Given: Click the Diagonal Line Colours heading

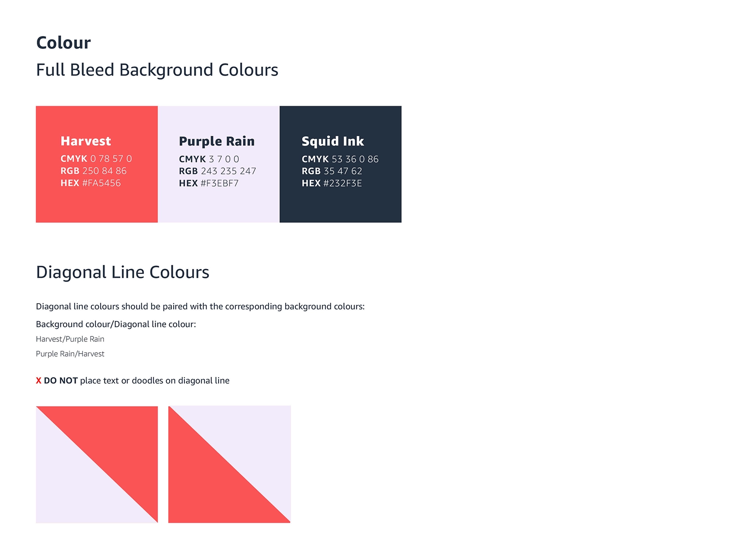Looking at the screenshot, I should (x=122, y=273).
